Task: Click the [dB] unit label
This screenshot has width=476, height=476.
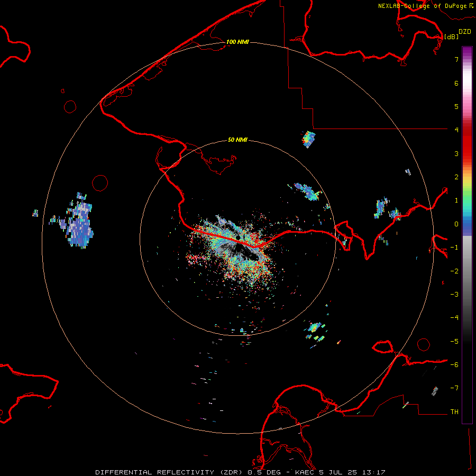Action: [451, 36]
